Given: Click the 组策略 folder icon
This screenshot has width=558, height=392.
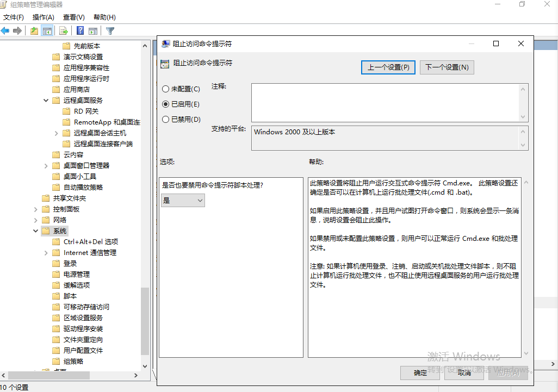Looking at the screenshot, I should [x=56, y=362].
